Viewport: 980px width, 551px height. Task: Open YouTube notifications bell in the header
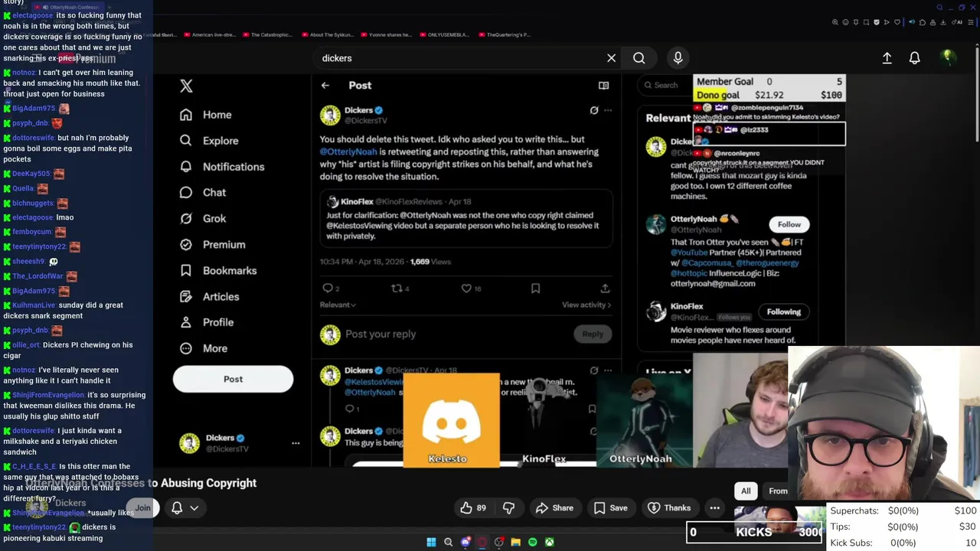tap(914, 58)
